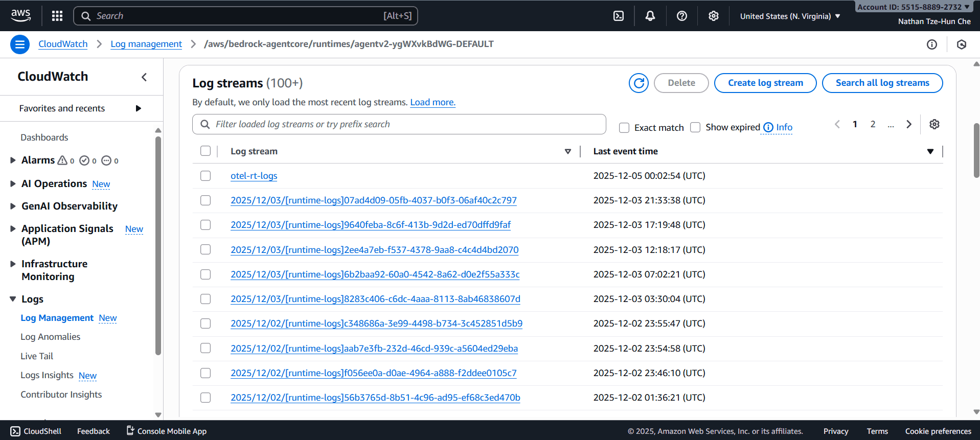
Task: Sort by Log stream column arrow
Action: (567, 151)
